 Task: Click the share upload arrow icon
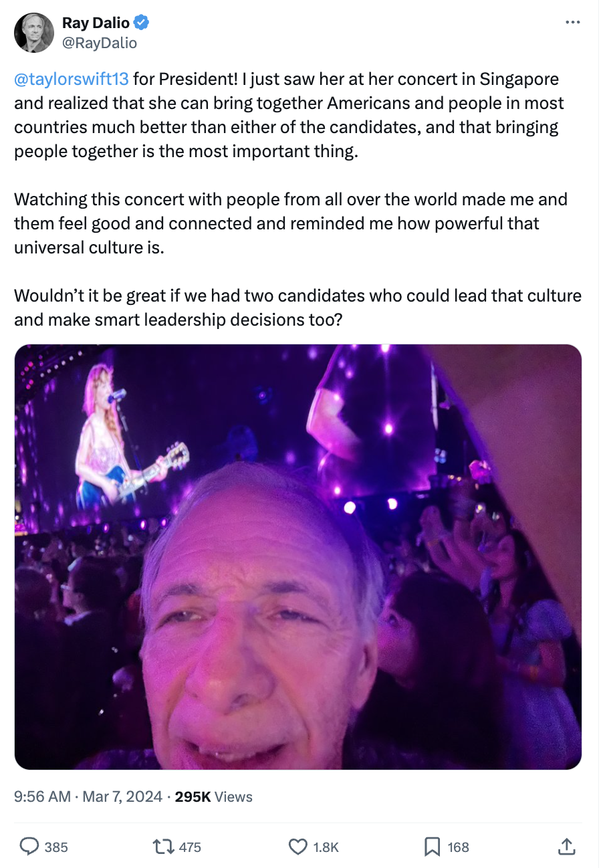point(566,847)
